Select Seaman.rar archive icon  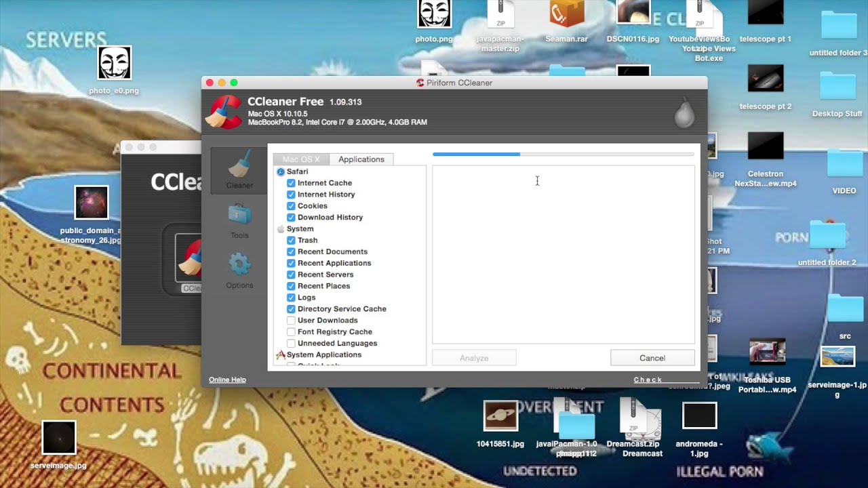tap(566, 15)
